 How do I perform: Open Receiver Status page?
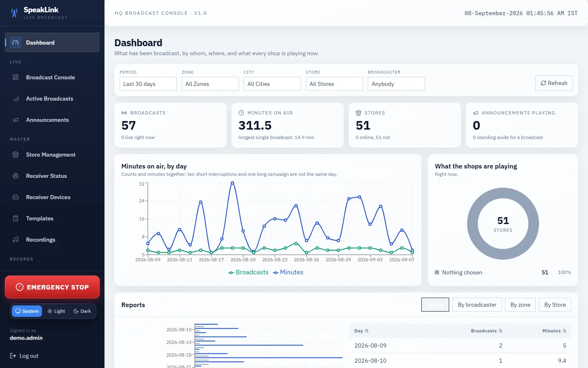click(x=52, y=176)
